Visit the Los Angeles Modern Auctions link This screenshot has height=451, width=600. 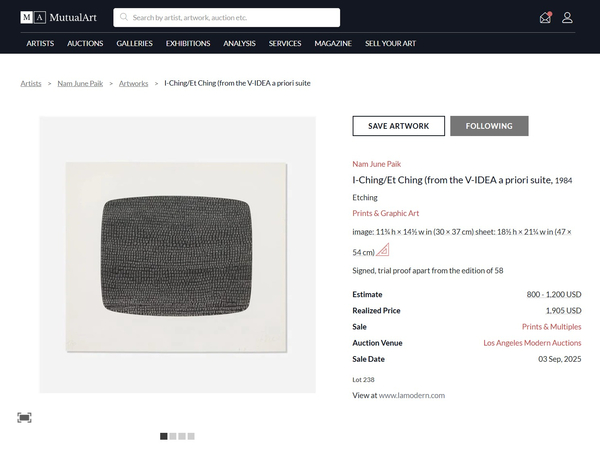coord(532,342)
